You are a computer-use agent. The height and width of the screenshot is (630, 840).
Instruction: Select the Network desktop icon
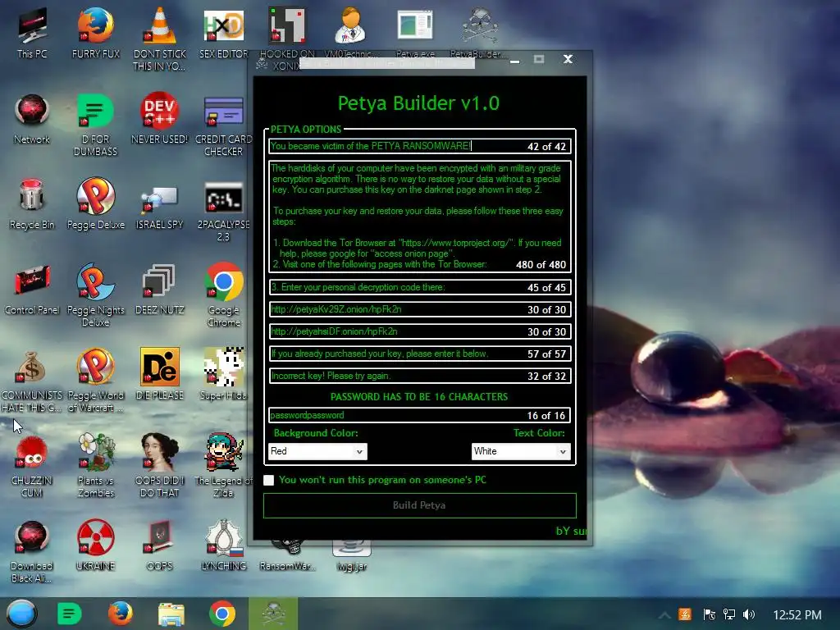pos(32,119)
